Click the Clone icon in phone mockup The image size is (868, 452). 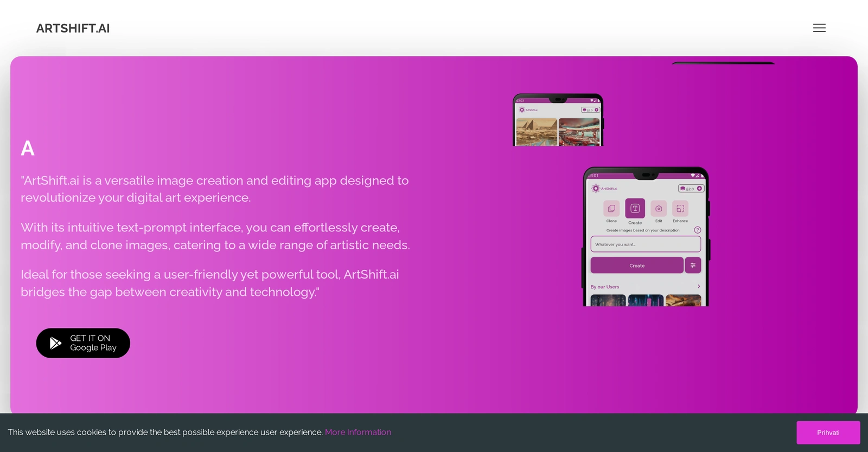click(x=611, y=209)
